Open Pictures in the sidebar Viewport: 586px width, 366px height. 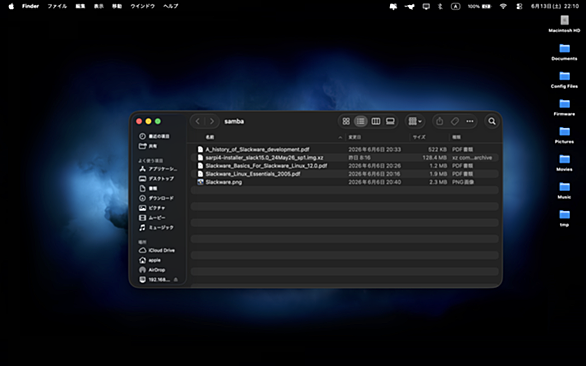point(152,208)
